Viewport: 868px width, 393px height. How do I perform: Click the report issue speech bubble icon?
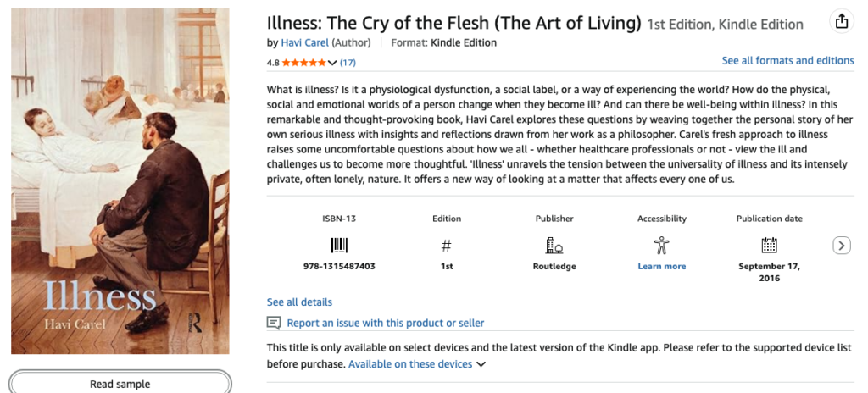(274, 323)
